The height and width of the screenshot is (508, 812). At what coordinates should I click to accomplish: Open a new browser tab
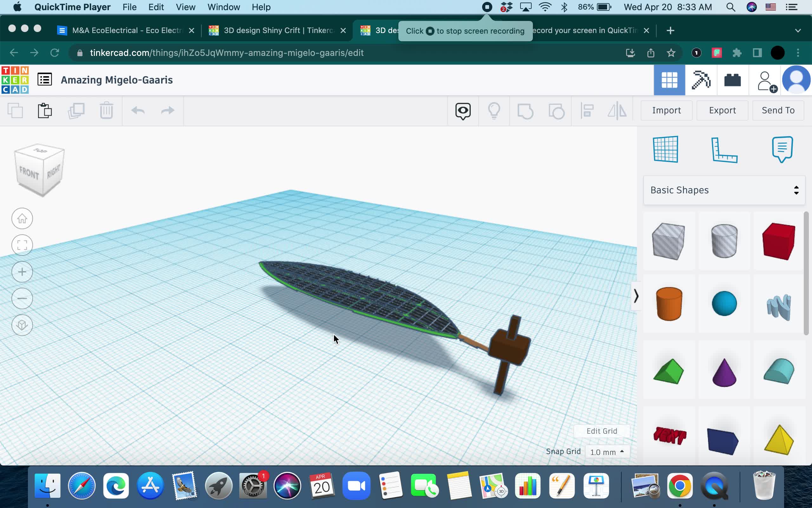671,30
